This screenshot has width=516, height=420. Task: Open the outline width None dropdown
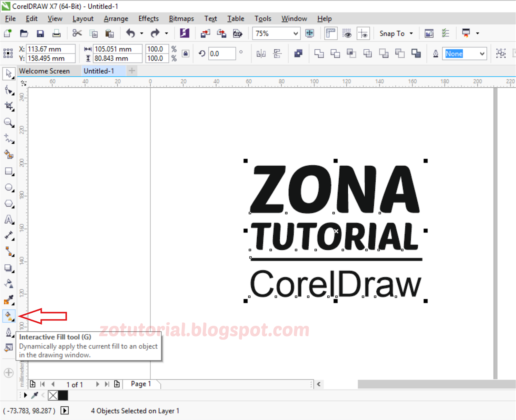[x=482, y=54]
